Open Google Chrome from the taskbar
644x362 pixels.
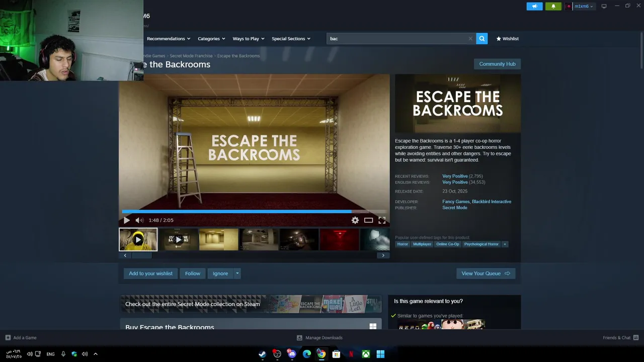point(321,354)
